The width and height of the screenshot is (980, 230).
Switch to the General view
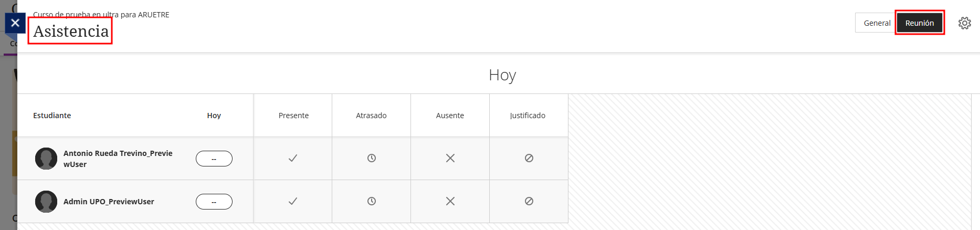point(877,23)
